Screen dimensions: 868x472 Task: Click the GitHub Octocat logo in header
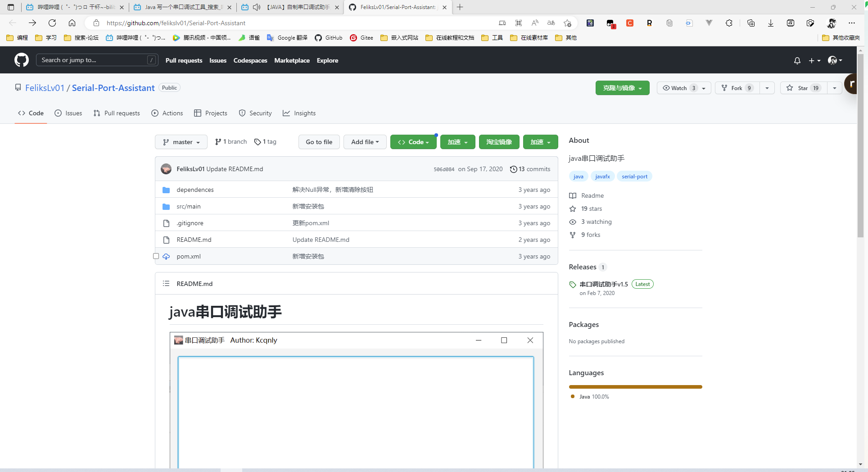(x=22, y=60)
